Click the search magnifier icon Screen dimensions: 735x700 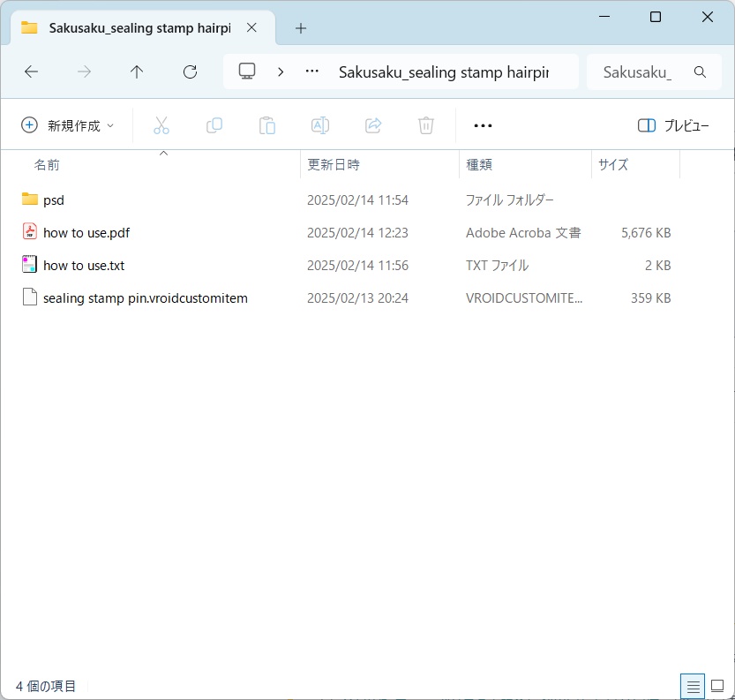coord(700,72)
